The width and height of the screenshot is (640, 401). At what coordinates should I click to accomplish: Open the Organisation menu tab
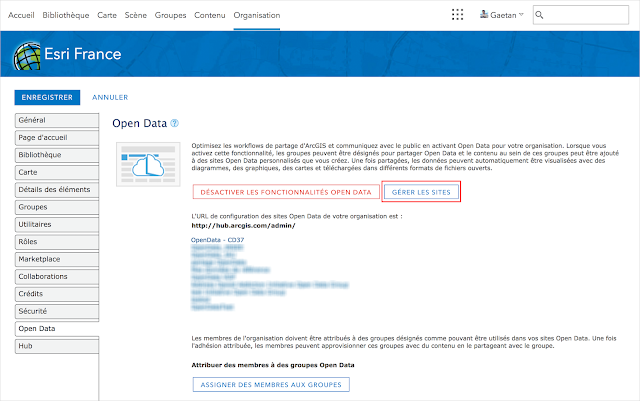257,15
